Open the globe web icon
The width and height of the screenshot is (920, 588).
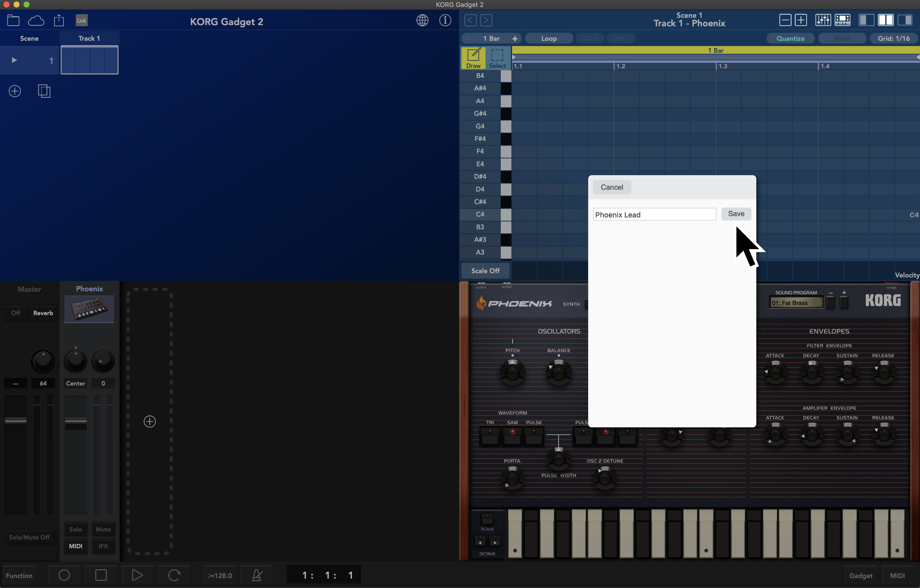[422, 20]
